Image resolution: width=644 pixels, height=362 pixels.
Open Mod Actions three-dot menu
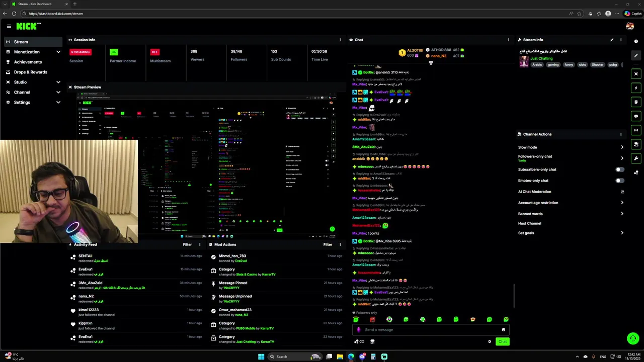[x=340, y=244]
